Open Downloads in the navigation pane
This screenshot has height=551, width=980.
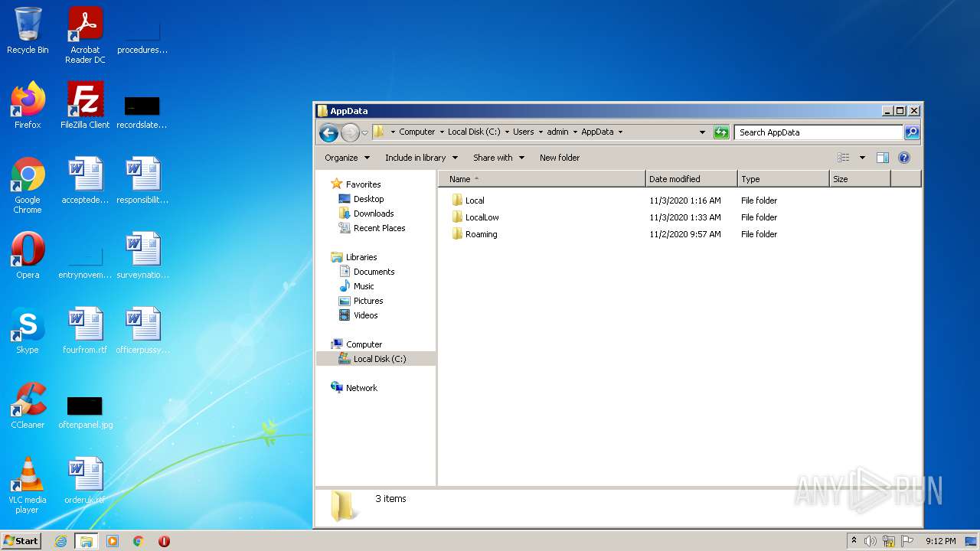click(x=366, y=214)
